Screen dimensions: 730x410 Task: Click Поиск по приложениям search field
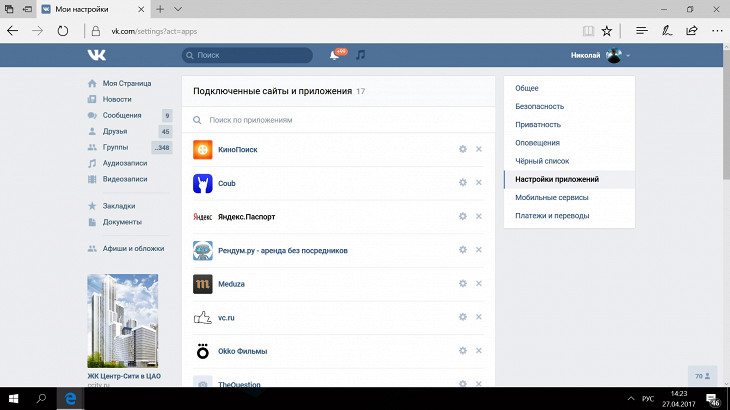(338, 120)
